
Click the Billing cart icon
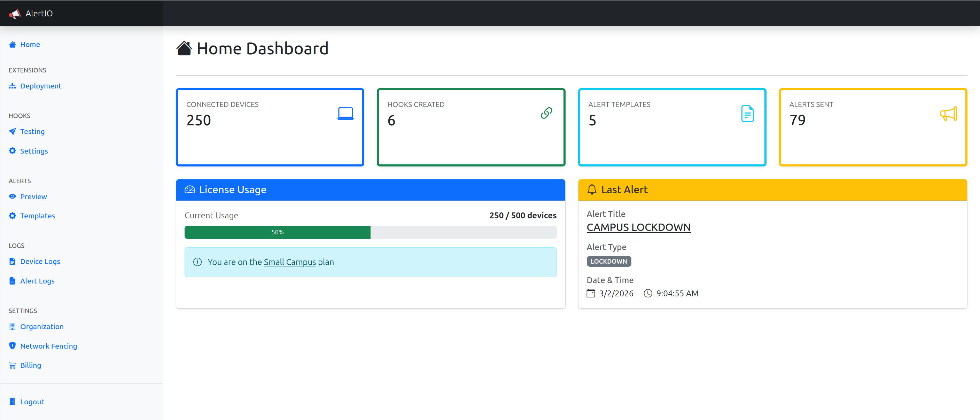[12, 365]
